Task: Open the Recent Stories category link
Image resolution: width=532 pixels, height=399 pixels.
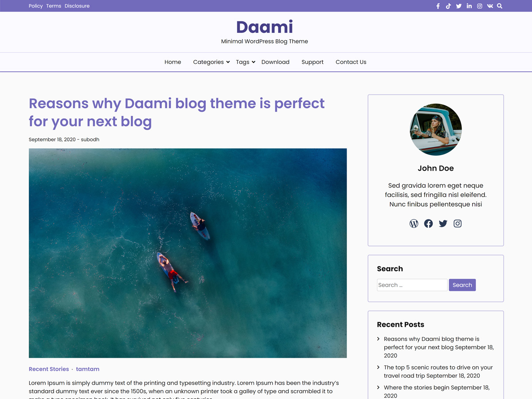Action: (x=49, y=369)
